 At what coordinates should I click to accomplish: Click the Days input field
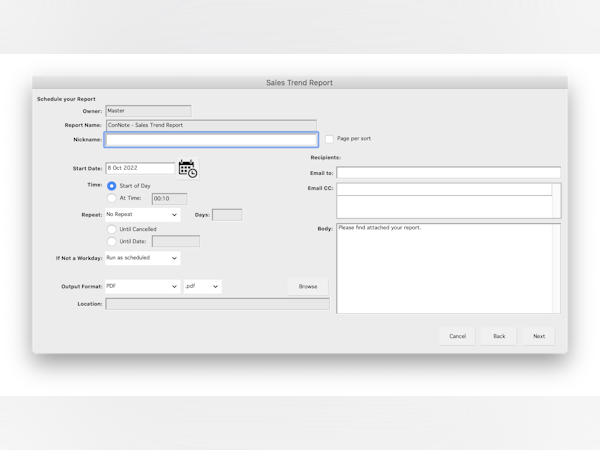coord(227,215)
